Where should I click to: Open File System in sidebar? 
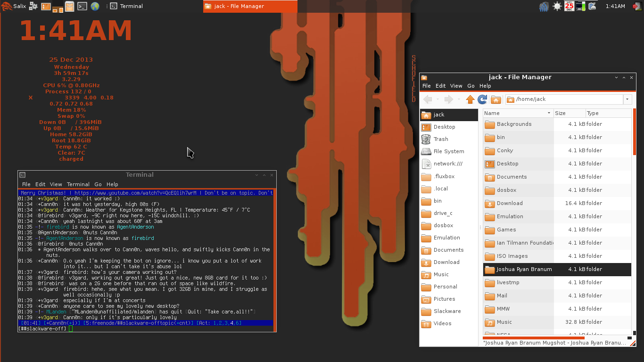point(449,151)
